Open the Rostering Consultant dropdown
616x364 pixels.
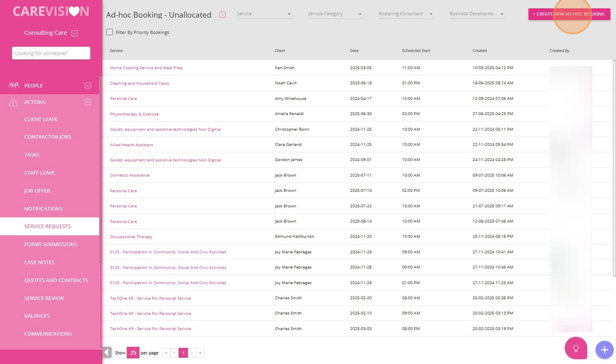point(406,14)
